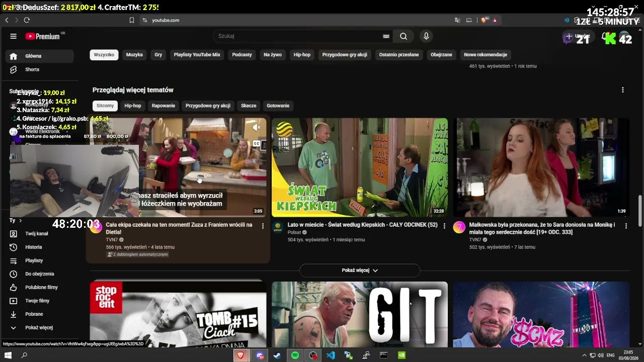Show hidden tray icons chevron
Viewport: 644px width, 362px height.
pyautogui.click(x=584, y=355)
